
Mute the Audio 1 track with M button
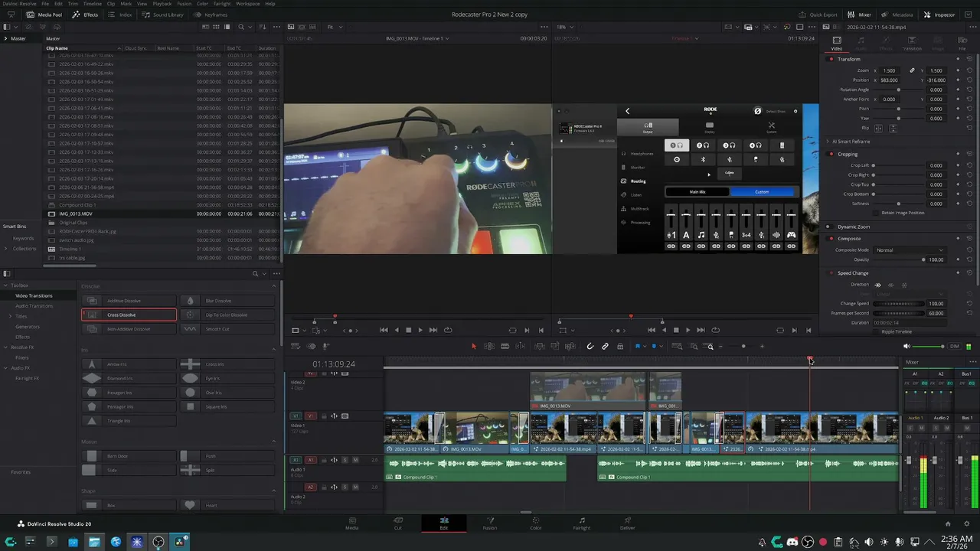[x=355, y=460]
